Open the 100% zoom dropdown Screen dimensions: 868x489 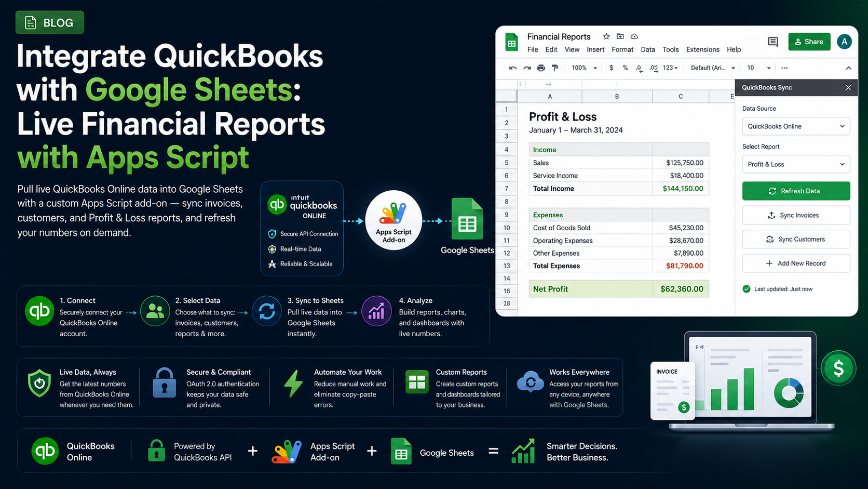pos(584,68)
